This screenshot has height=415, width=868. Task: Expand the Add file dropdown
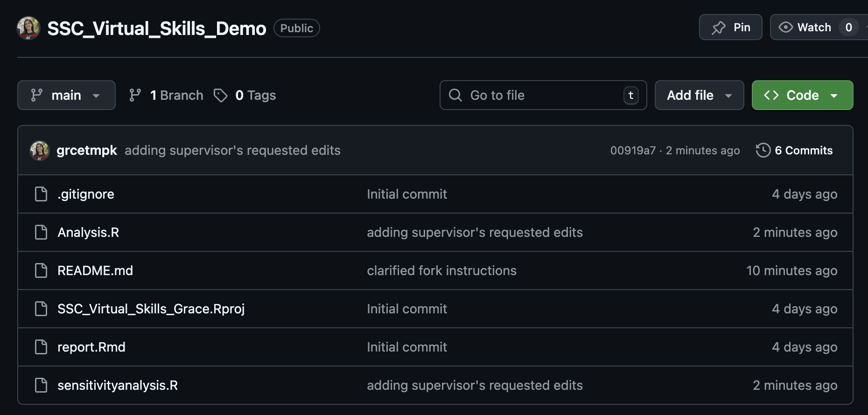699,95
